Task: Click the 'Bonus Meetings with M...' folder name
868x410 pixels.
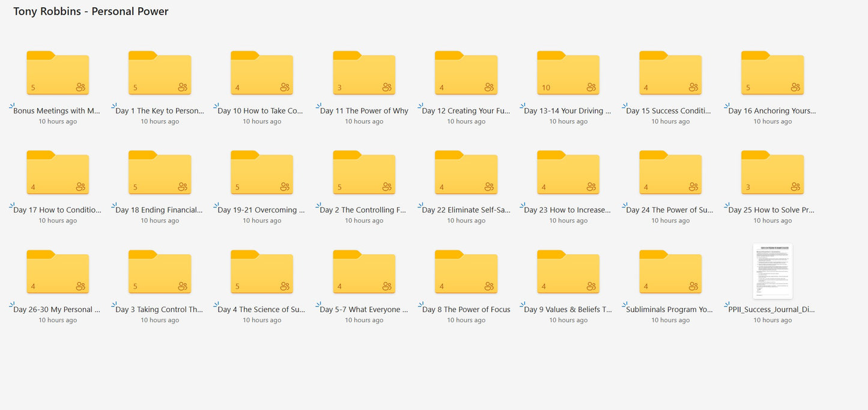Action: coord(57,111)
